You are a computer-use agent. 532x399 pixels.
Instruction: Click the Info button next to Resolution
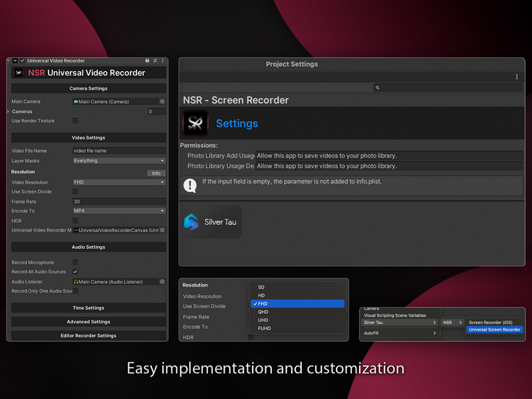pyautogui.click(x=156, y=173)
